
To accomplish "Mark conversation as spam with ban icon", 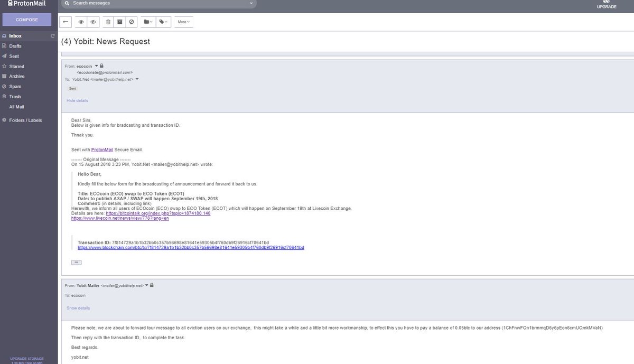I will [132, 22].
